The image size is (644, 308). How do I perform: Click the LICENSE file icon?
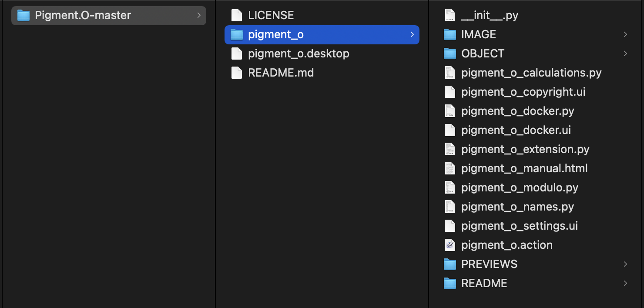click(x=236, y=15)
